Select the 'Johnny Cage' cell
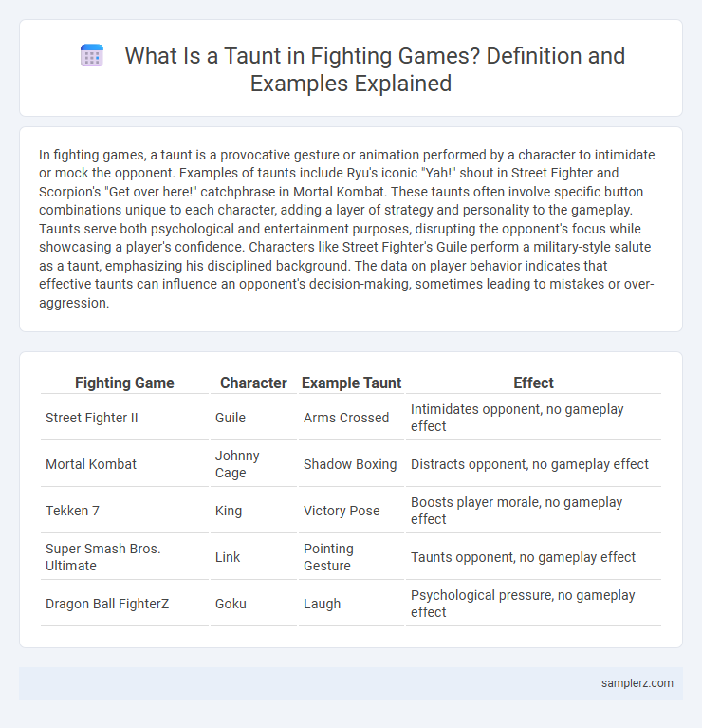This screenshot has height=728, width=702. point(253,464)
